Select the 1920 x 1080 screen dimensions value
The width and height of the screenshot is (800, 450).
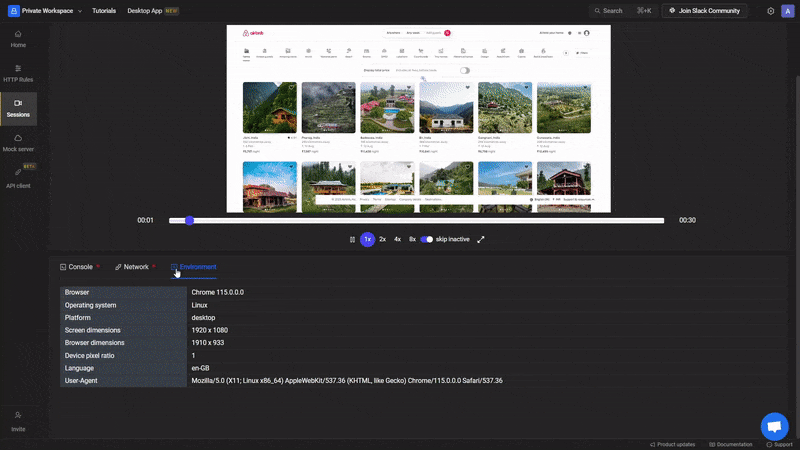click(x=210, y=330)
